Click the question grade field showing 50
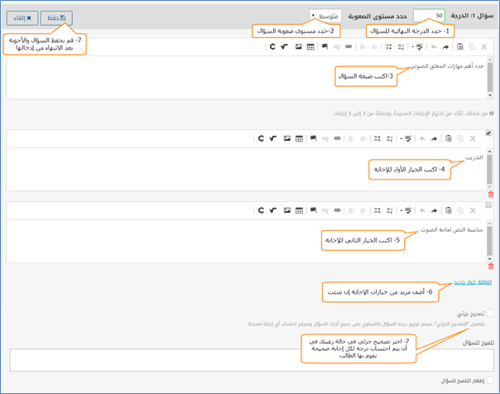The width and height of the screenshot is (500, 394). tap(429, 16)
